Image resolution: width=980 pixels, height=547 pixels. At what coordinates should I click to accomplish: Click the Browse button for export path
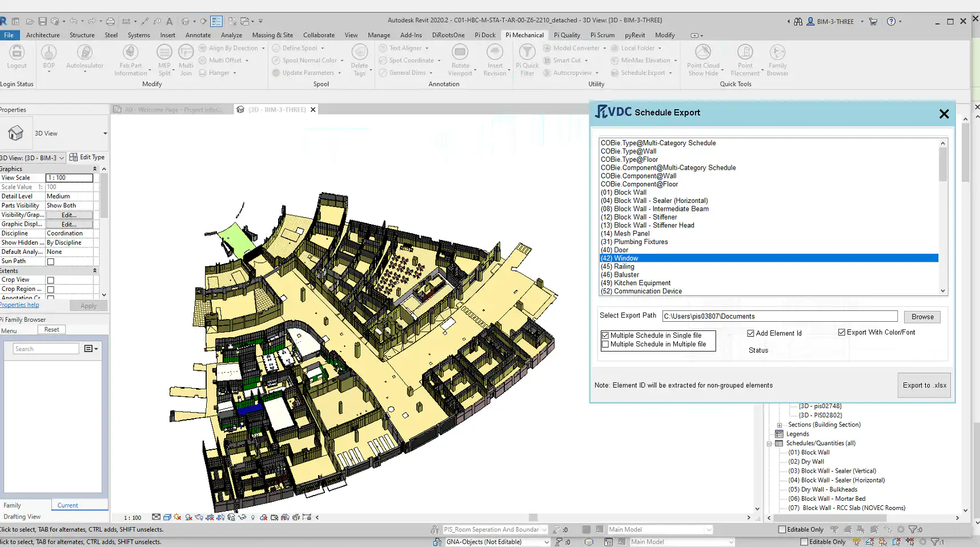(922, 317)
